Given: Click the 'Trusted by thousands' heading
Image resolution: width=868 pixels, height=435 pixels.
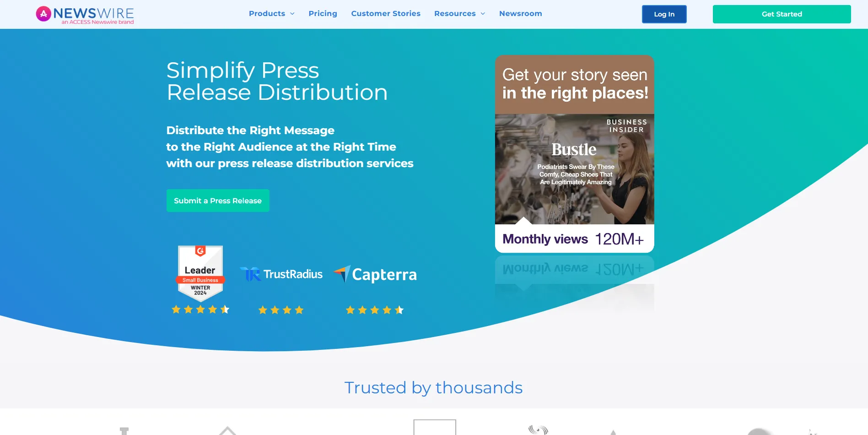Looking at the screenshot, I should [433, 388].
